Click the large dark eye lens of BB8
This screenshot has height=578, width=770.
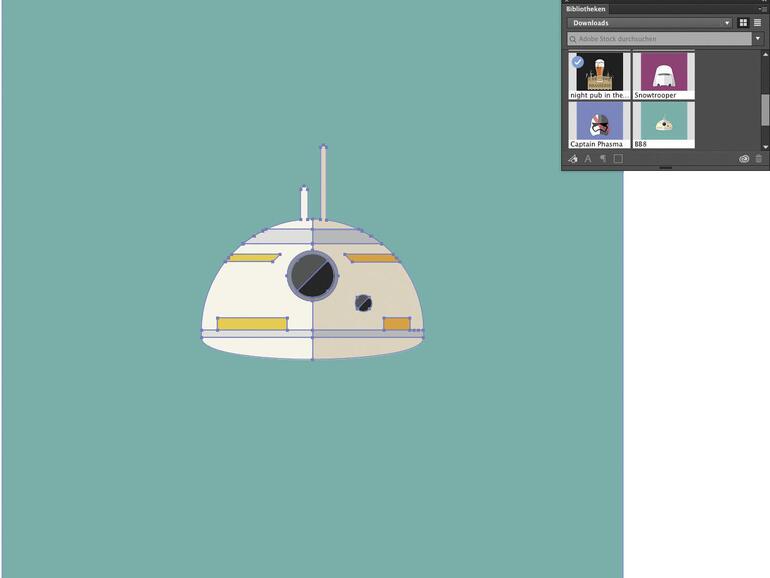click(312, 276)
